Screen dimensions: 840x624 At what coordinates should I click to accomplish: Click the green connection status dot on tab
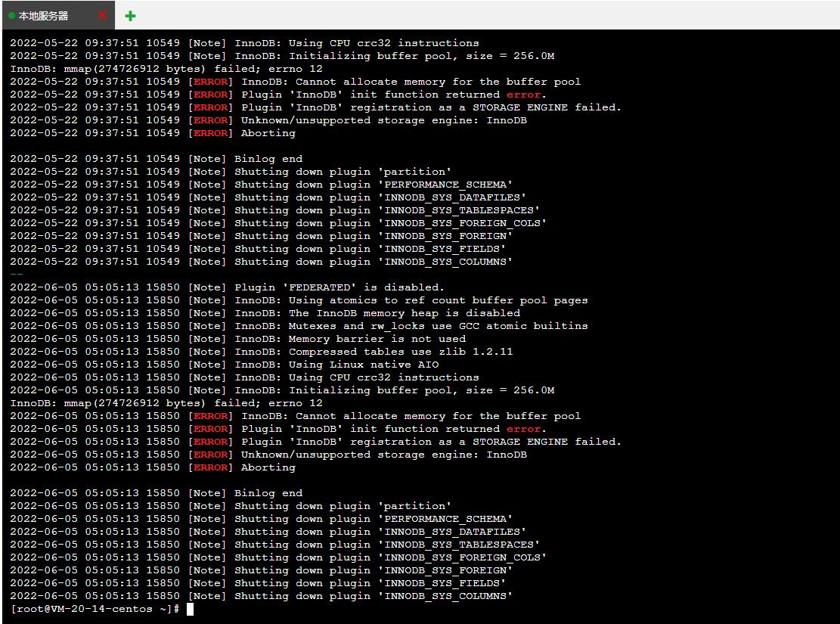pos(12,16)
